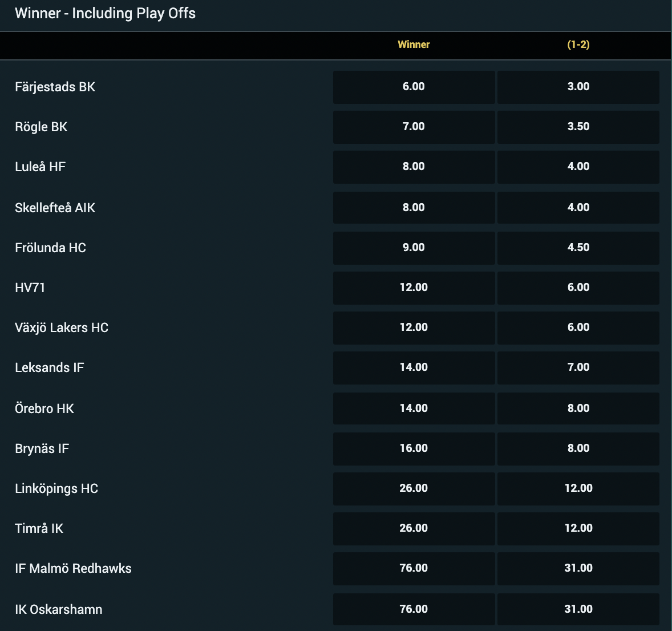Pick Skellefteå AIK (1-2) odds

578,208
